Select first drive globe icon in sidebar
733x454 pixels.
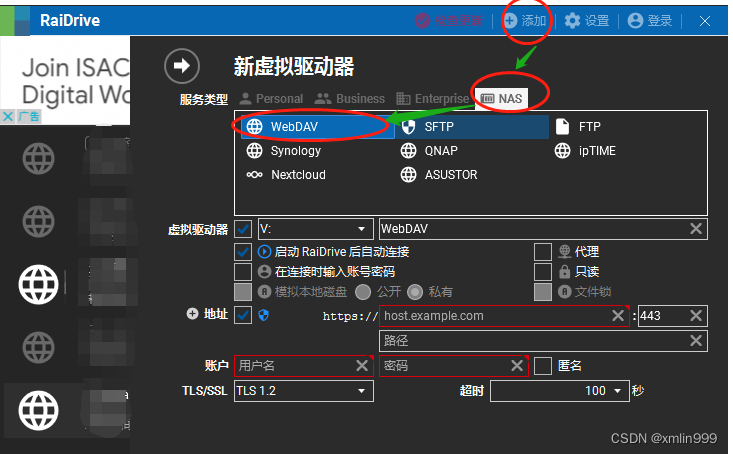(x=39, y=159)
